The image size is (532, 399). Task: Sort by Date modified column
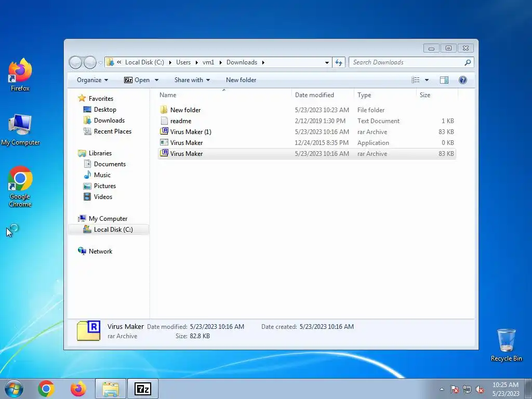323,95
